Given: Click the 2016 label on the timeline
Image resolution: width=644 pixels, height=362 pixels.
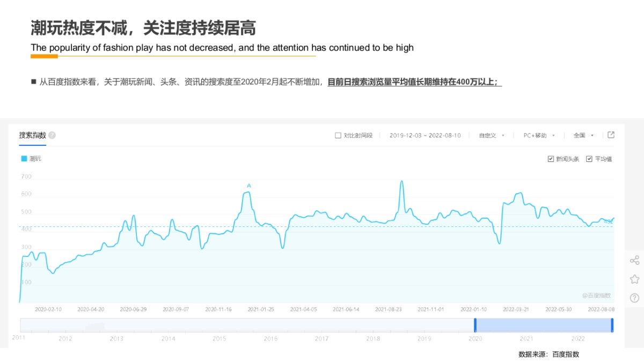Looking at the screenshot, I should (272, 338).
